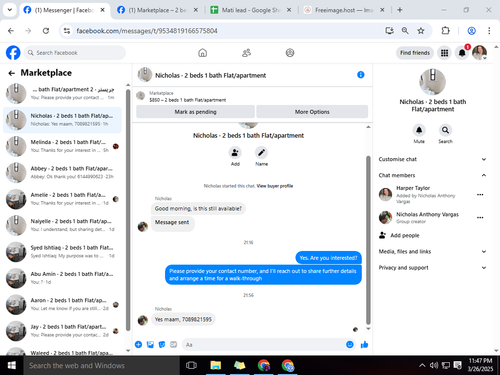Switch to Marketplace browser tab
This screenshot has height=375, width=500.
pos(156,10)
